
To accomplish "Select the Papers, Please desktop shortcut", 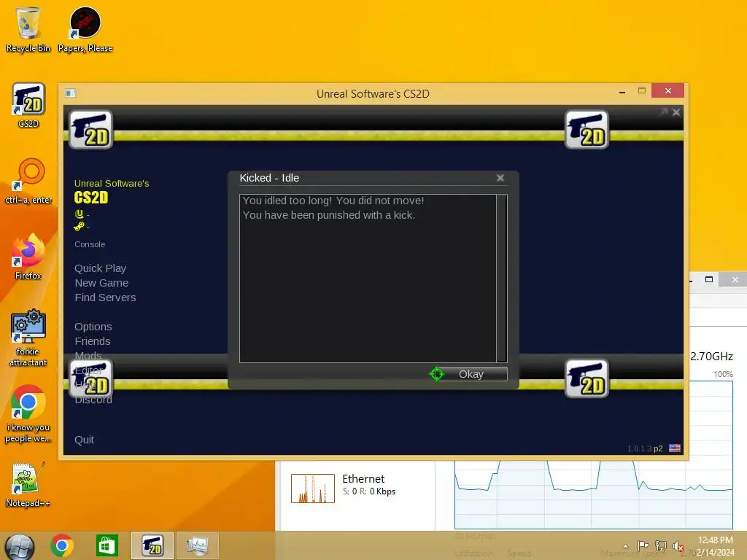I will 85,29.
